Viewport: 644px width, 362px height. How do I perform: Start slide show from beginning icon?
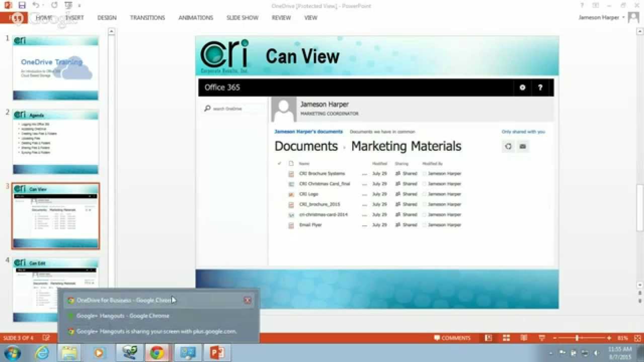coord(68,6)
